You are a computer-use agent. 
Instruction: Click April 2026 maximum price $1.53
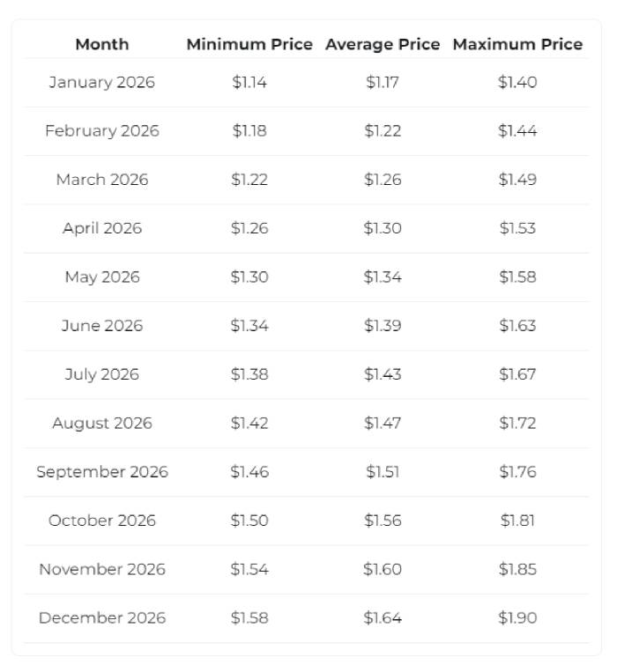tap(517, 229)
